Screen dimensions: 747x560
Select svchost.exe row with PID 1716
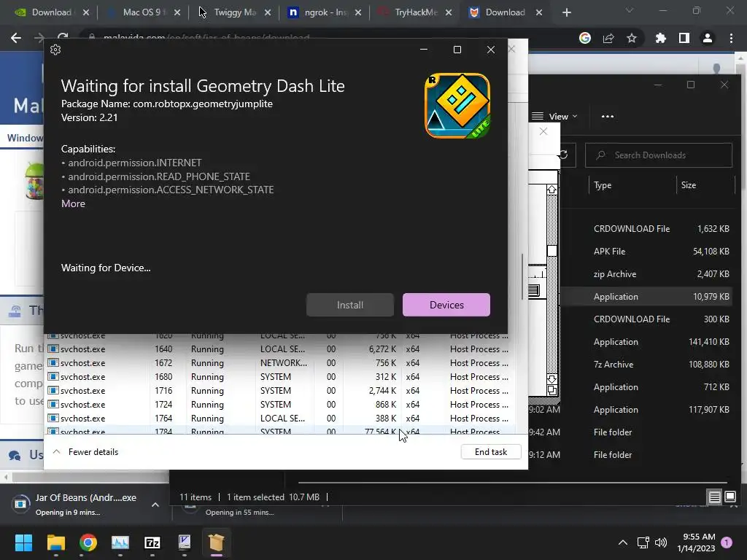[280, 391]
